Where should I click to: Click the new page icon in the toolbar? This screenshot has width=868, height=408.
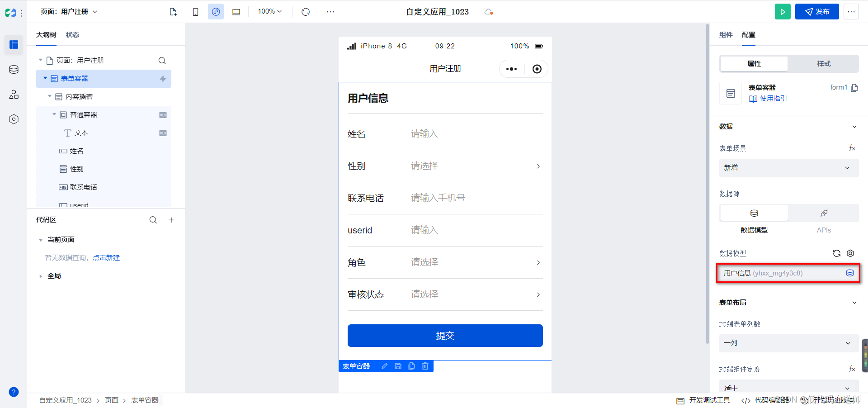tap(173, 12)
